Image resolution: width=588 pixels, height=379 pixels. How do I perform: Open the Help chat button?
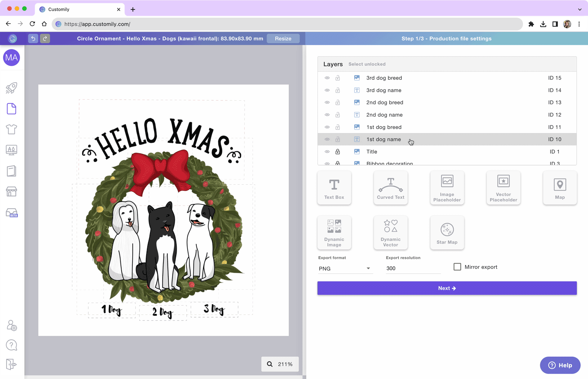pos(560,365)
